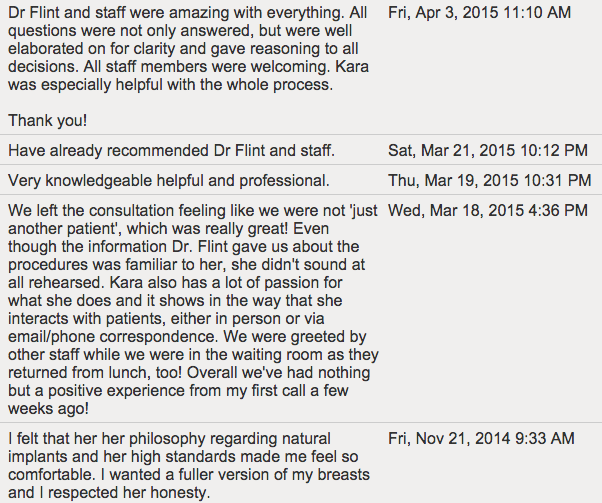Viewport: 602px width, 503px height.
Task: Select the 'I felt that her her philosophy' review
Action: click(189, 465)
